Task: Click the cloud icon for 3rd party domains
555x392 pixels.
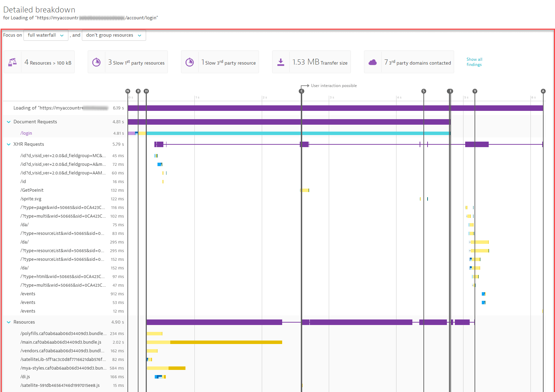Action: 373,62
